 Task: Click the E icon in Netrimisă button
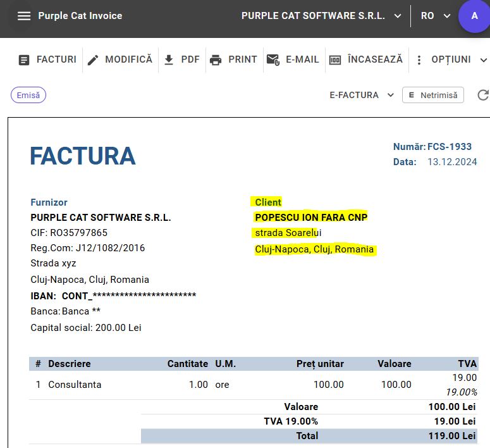[412, 95]
